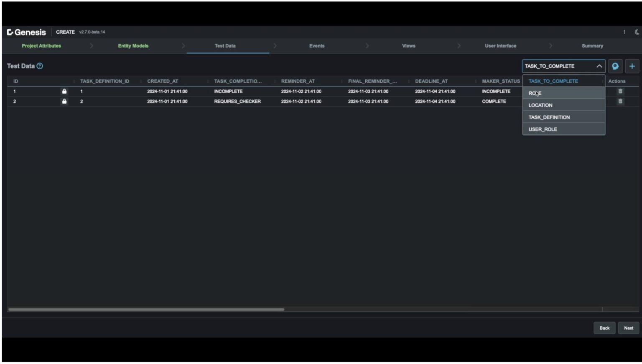
Task: Select the INCOMPLETE maker status cell in row 1
Action: [497, 91]
